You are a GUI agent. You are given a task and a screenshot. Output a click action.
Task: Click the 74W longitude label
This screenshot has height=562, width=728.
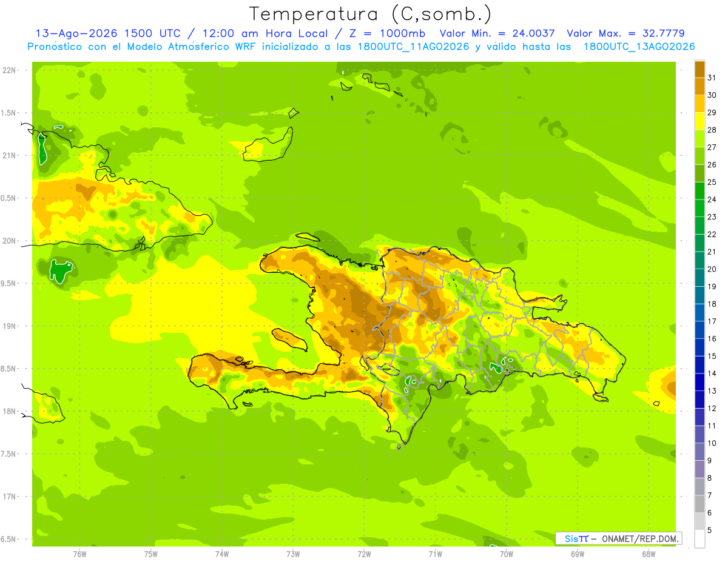pyautogui.click(x=222, y=554)
